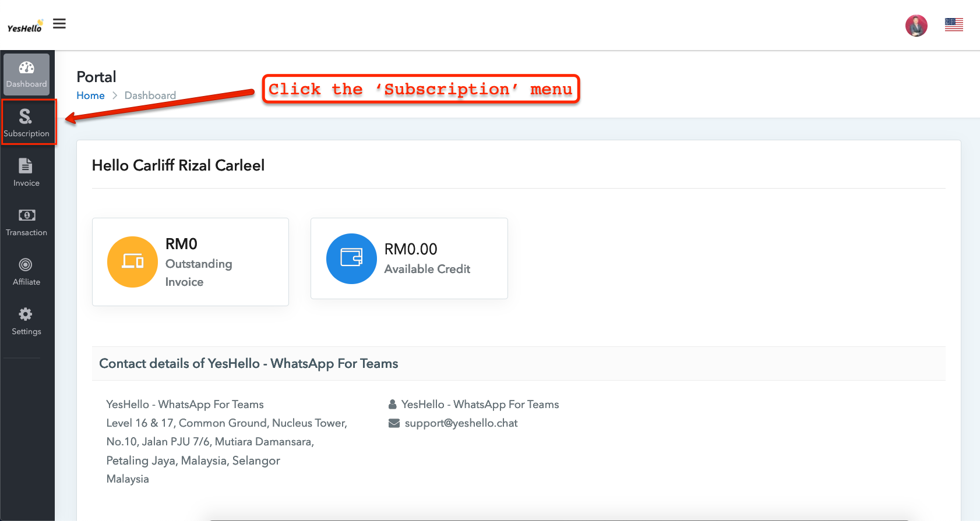Image resolution: width=980 pixels, height=521 pixels.
Task: Click the envelope email icon
Action: coord(394,423)
